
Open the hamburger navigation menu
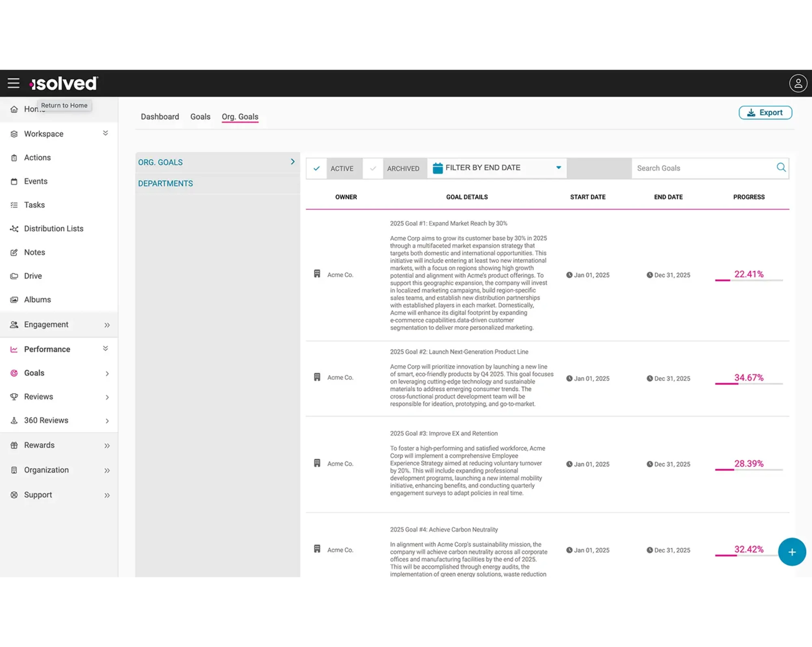tap(13, 83)
